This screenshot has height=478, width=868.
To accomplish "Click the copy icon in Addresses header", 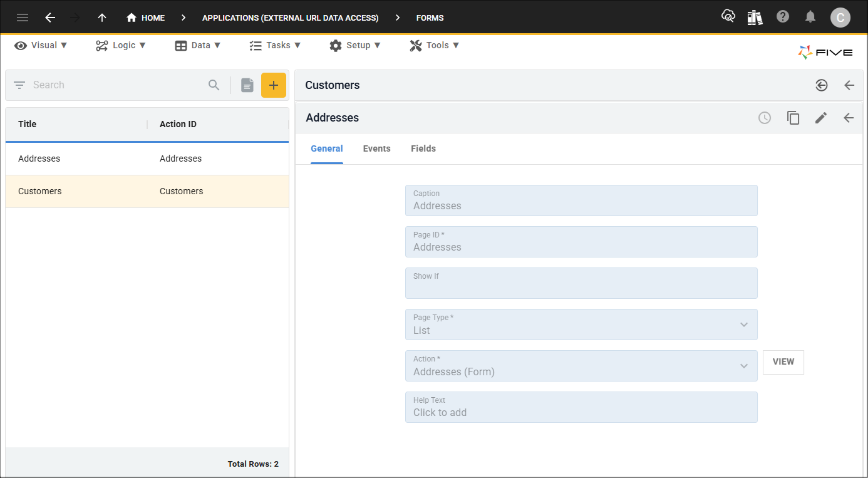I will pos(793,118).
